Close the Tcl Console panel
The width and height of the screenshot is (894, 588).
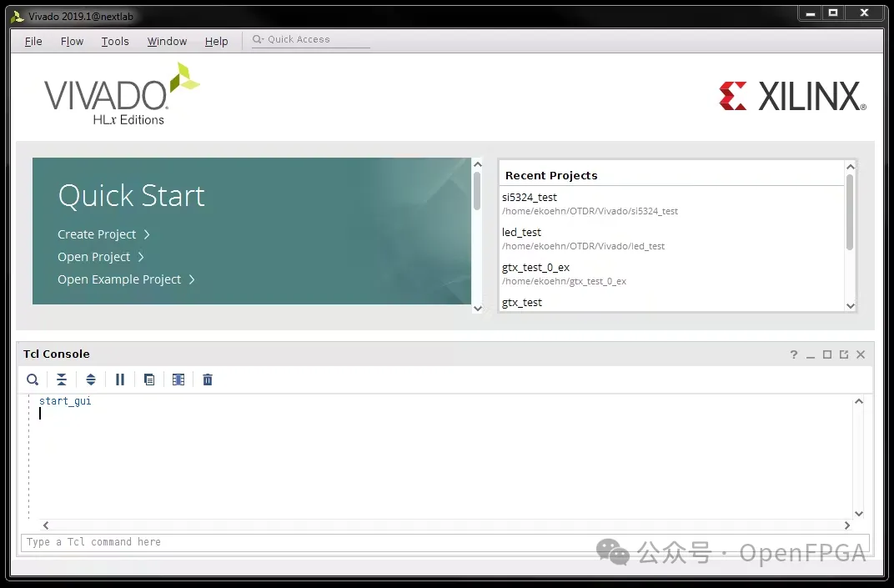(861, 354)
